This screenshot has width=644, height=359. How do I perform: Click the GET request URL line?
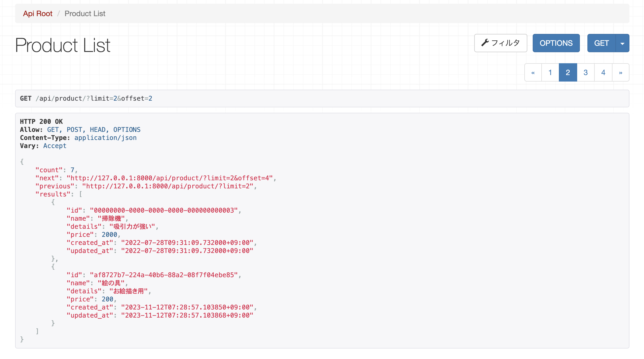86,98
